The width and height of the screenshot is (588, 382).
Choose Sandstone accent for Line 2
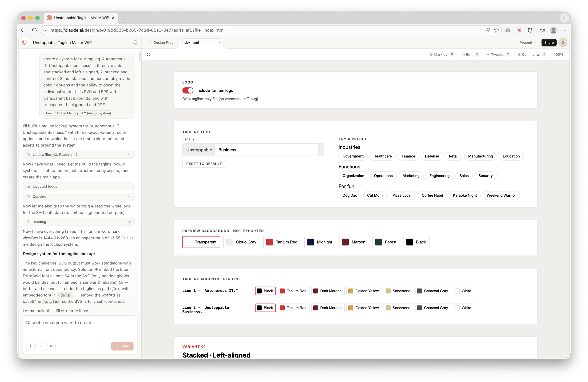pyautogui.click(x=398, y=308)
